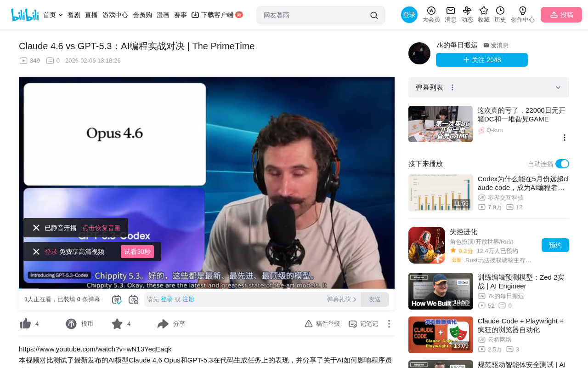Image resolution: width=588 pixels, height=368 pixels.
Task: Follow uploader with 关注 2048 button
Action: (482, 60)
